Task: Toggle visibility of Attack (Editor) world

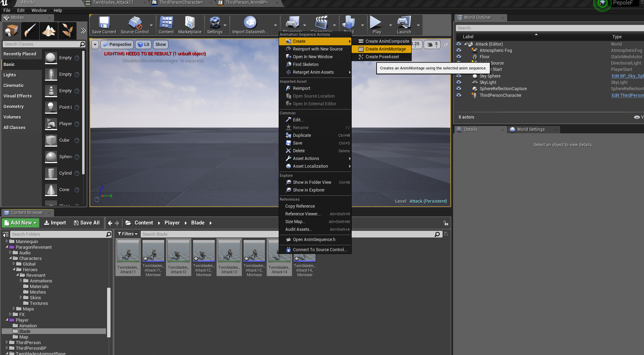Action: (459, 44)
